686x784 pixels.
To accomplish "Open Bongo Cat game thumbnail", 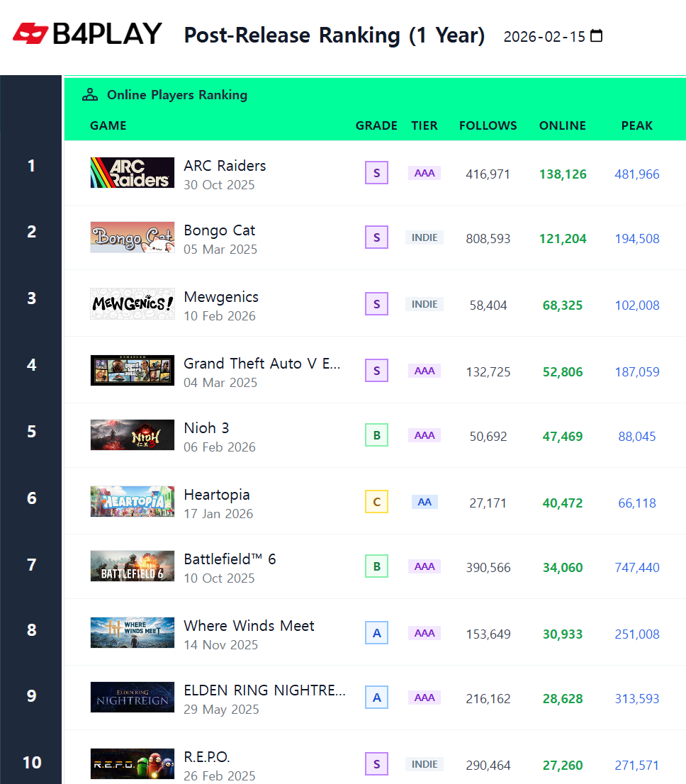I will pyautogui.click(x=133, y=237).
